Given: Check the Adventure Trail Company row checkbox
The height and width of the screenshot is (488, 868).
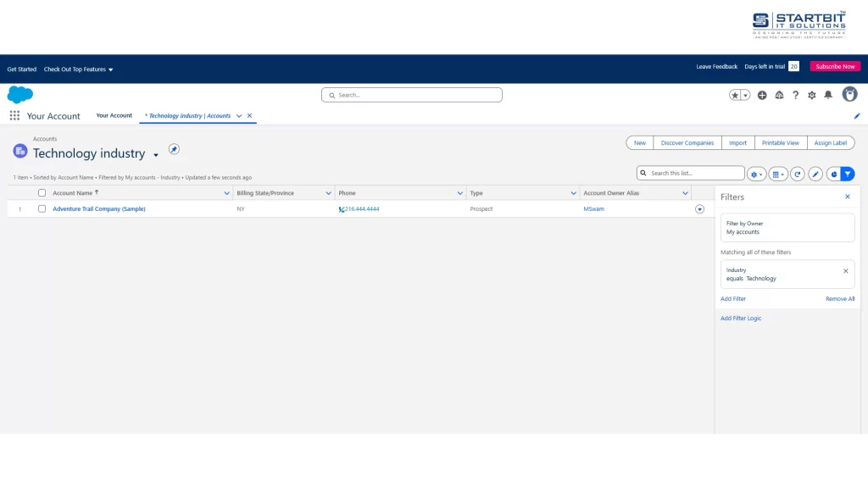Looking at the screenshot, I should 42,209.
